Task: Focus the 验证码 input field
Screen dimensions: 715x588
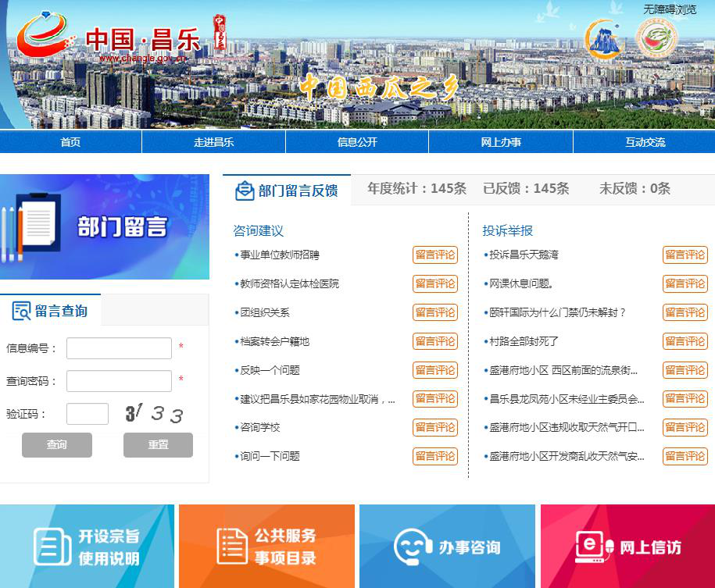Action: 88,414
